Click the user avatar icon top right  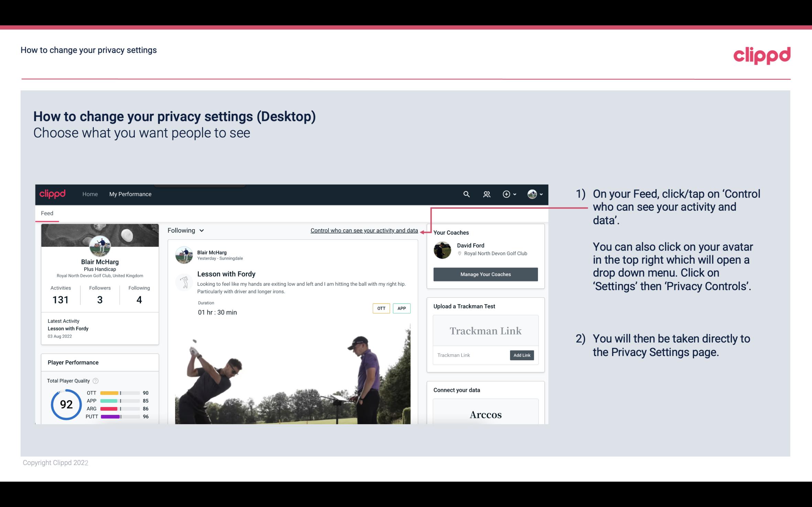coord(531,193)
